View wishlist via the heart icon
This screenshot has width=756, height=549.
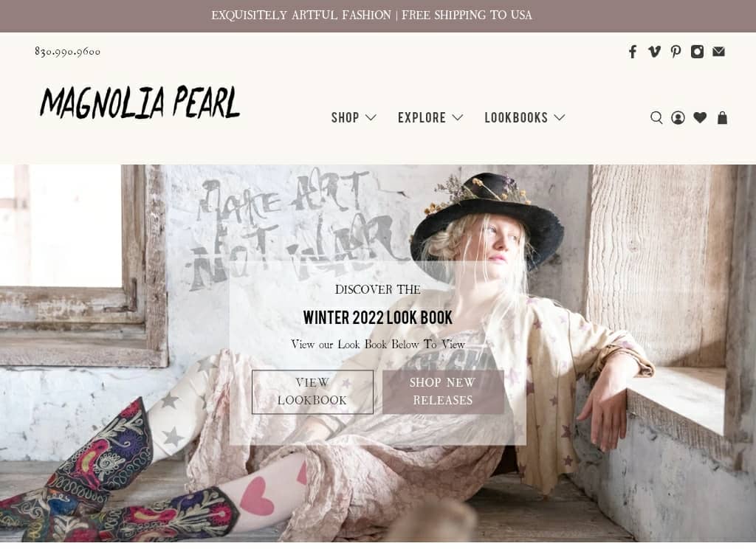tap(700, 117)
